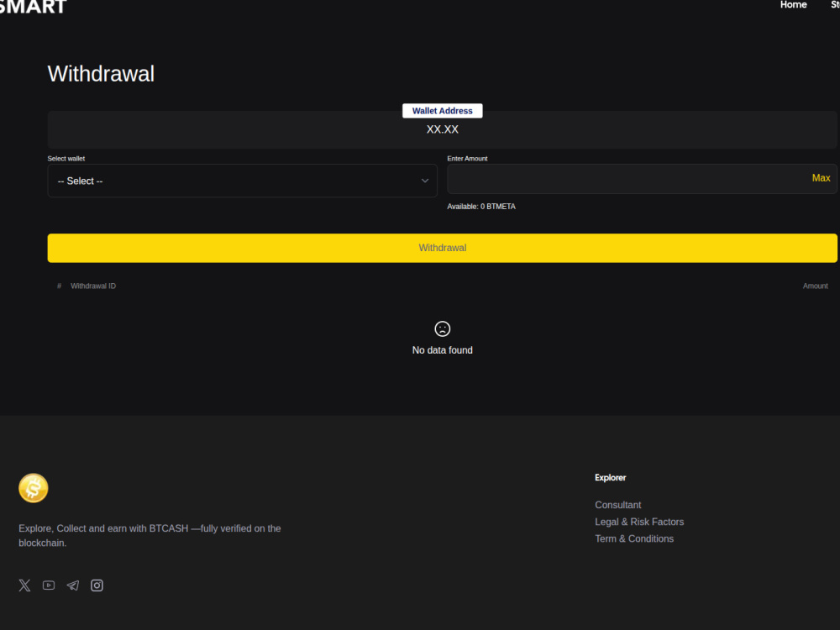
Task: Click the XX.XX wallet address value
Action: point(442,129)
